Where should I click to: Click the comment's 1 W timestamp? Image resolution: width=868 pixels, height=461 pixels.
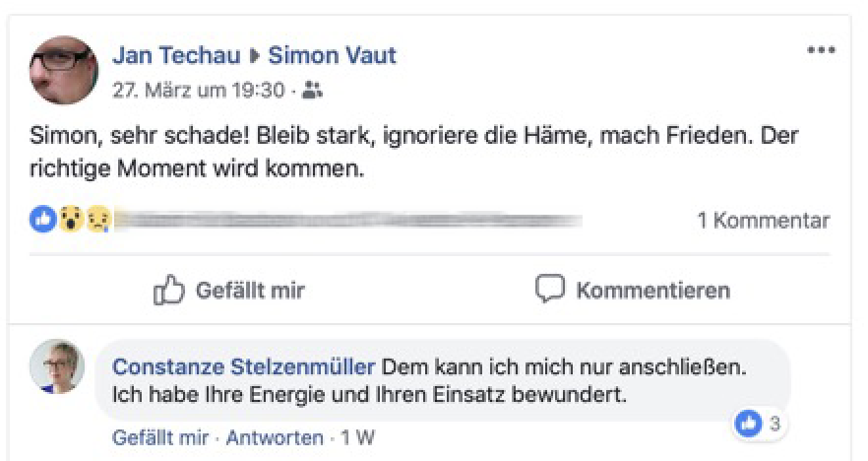tap(357, 436)
